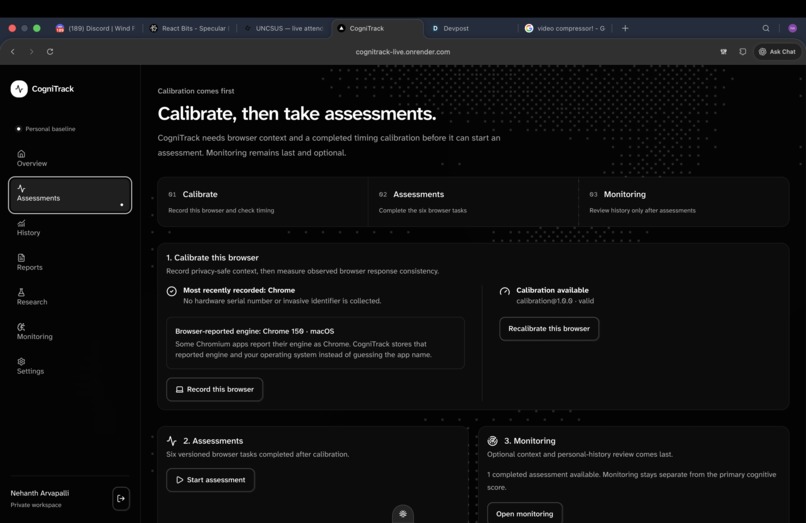This screenshot has height=523, width=806.
Task: Click the Nehanth Arvapalli user name
Action: [40, 493]
